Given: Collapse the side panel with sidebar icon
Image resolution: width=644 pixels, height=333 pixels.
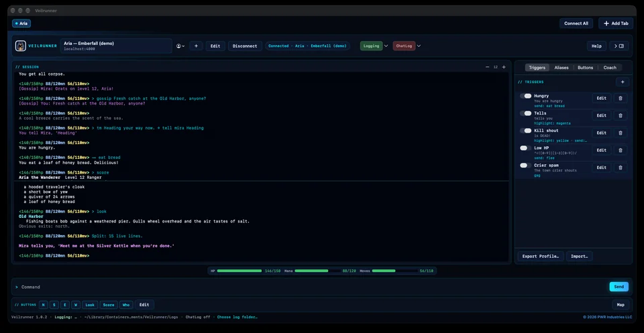Looking at the screenshot, I should coord(619,46).
